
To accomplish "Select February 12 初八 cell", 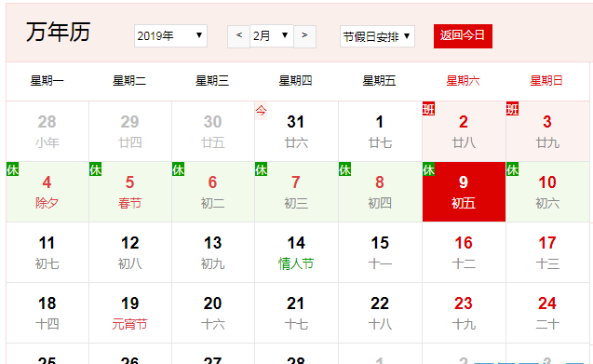I will pyautogui.click(x=130, y=252).
